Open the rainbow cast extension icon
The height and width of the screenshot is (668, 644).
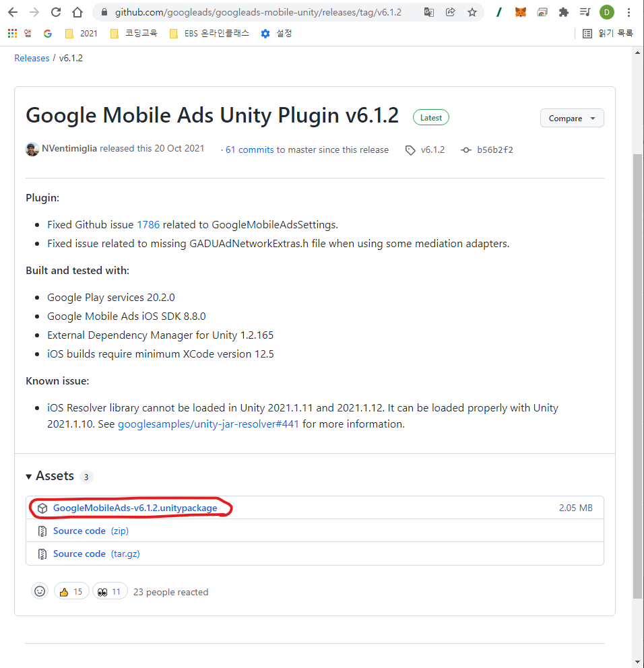click(x=542, y=12)
